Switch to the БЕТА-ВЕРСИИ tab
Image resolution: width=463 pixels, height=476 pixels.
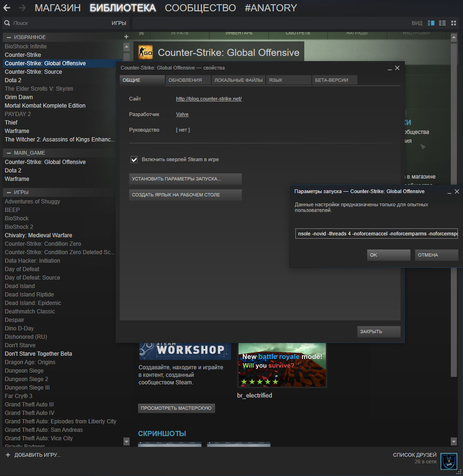click(335, 80)
